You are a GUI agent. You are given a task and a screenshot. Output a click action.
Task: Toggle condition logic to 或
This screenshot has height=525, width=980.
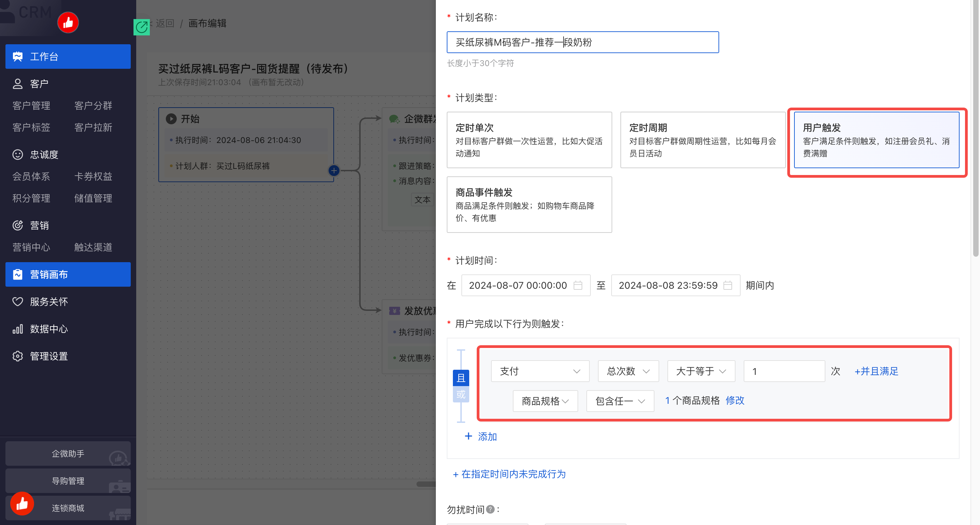pos(461,394)
